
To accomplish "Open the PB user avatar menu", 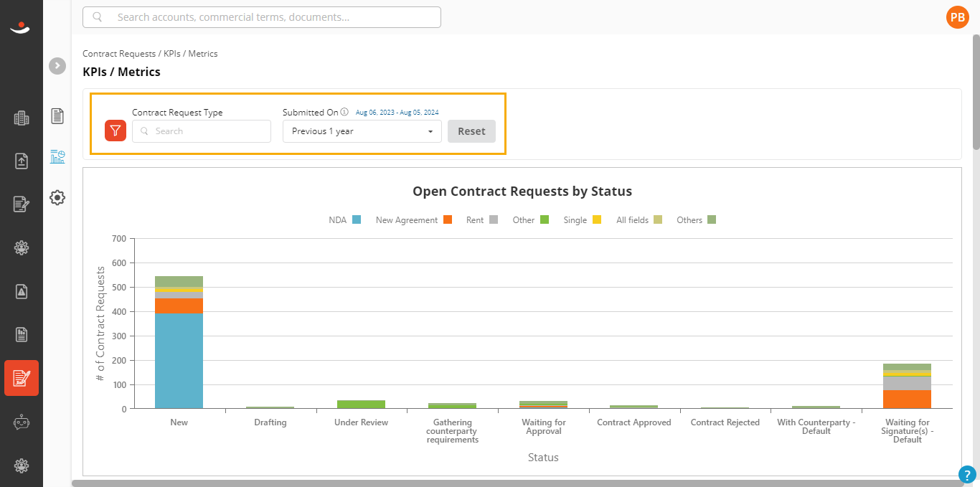I will click(x=958, y=17).
